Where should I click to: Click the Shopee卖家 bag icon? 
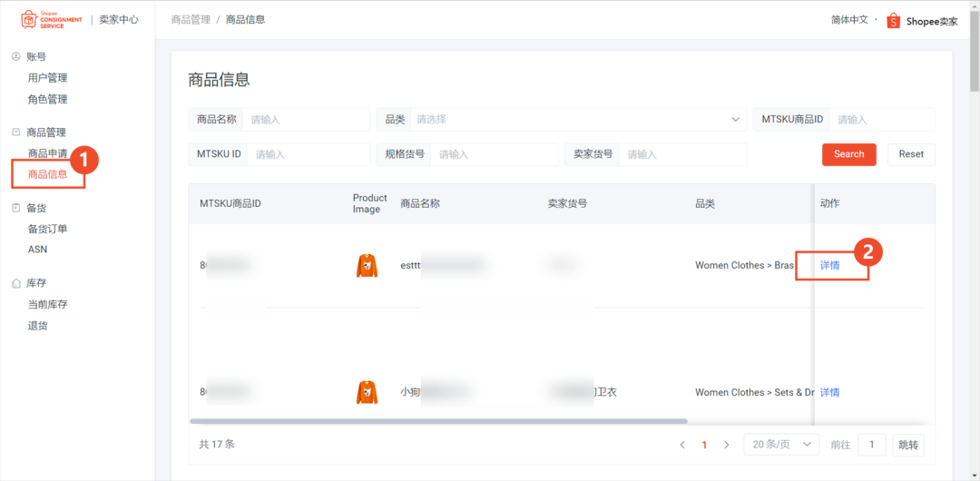pyautogui.click(x=893, y=21)
